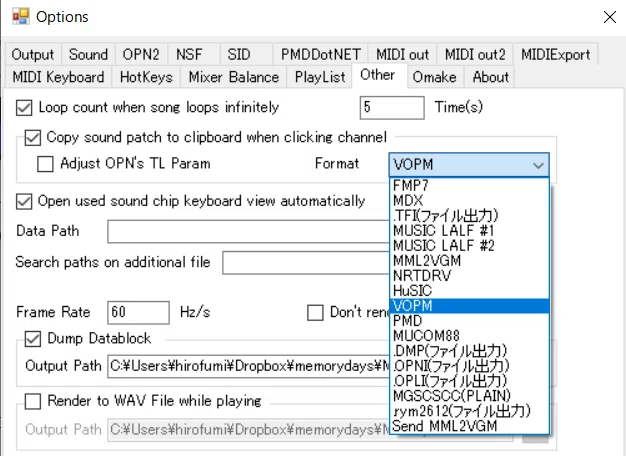Pick MGSCSCC(PLAIN) format
Viewport: 626px width, 456px height.
coord(469,396)
